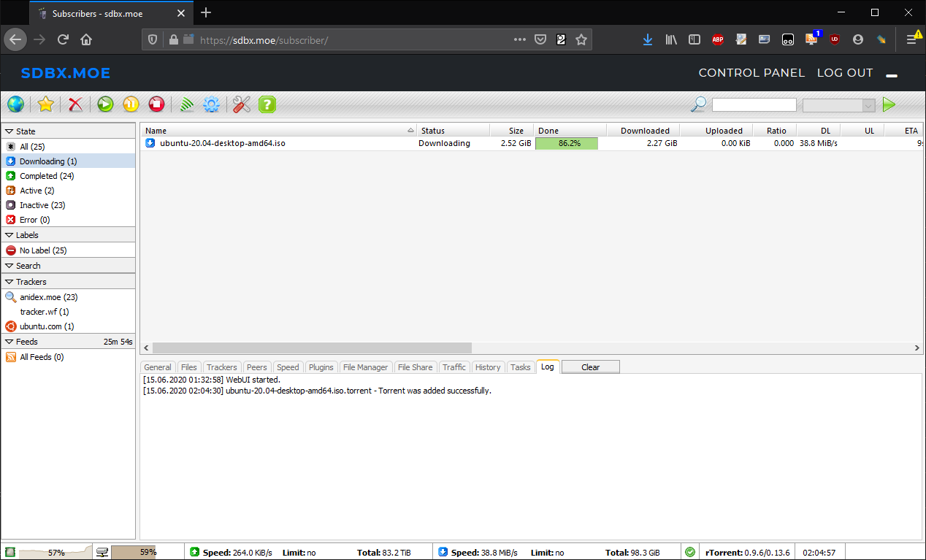The height and width of the screenshot is (560, 926).
Task: Open the CONTROL PANEL link
Action: [x=751, y=73]
